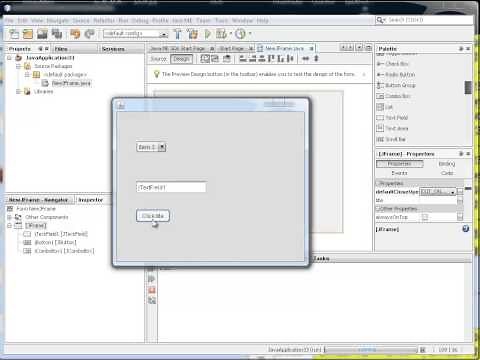
Task: Click the Design view button
Action: click(x=182, y=59)
